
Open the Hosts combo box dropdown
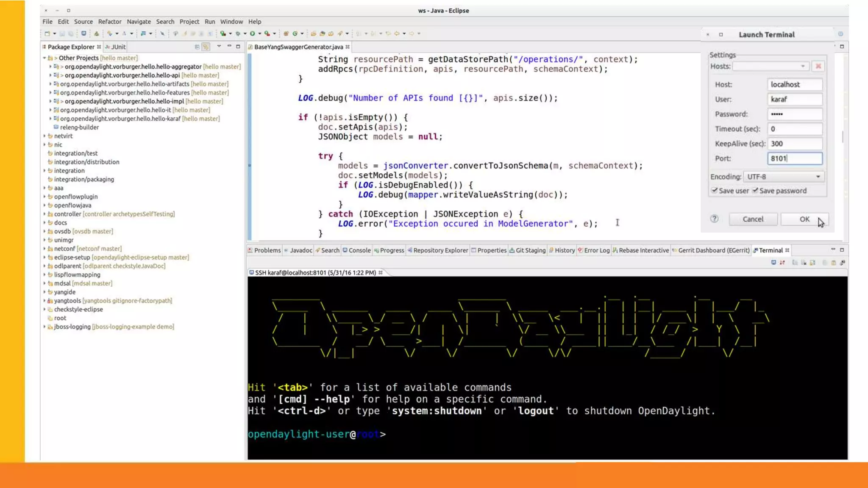pyautogui.click(x=803, y=66)
